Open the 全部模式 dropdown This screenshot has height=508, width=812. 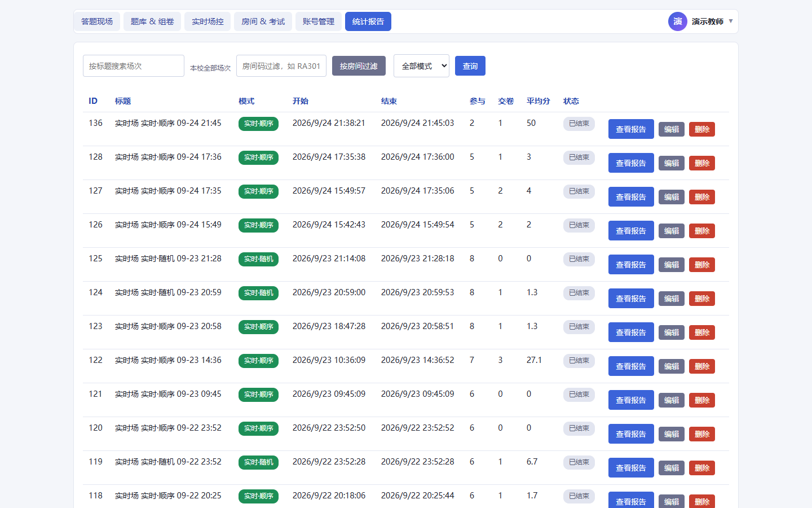tap(421, 65)
